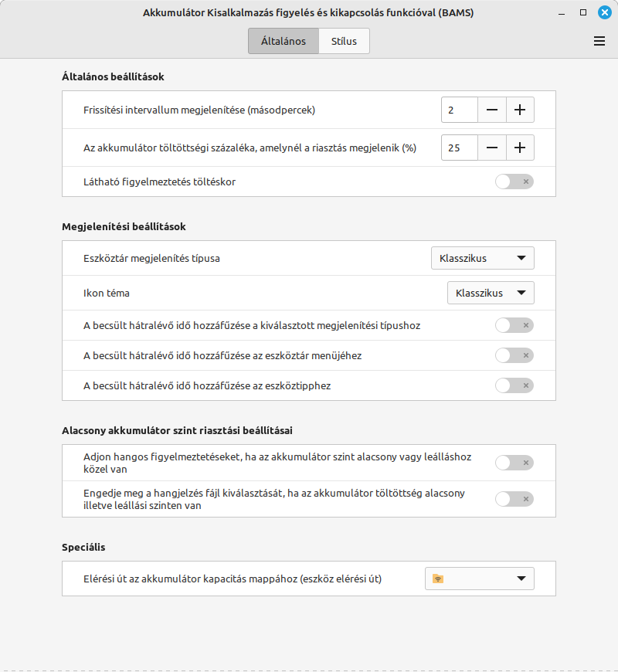Enable remaining time in eszköztár menü

click(x=514, y=355)
